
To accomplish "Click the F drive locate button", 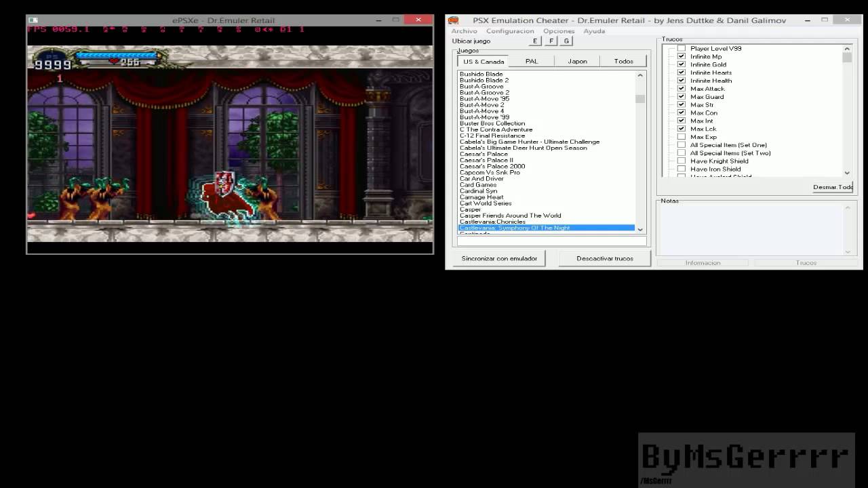I will (551, 41).
